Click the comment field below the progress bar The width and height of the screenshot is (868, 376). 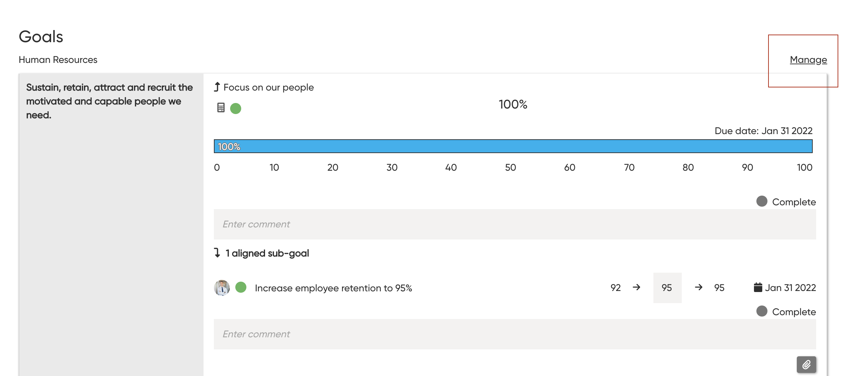pyautogui.click(x=515, y=224)
